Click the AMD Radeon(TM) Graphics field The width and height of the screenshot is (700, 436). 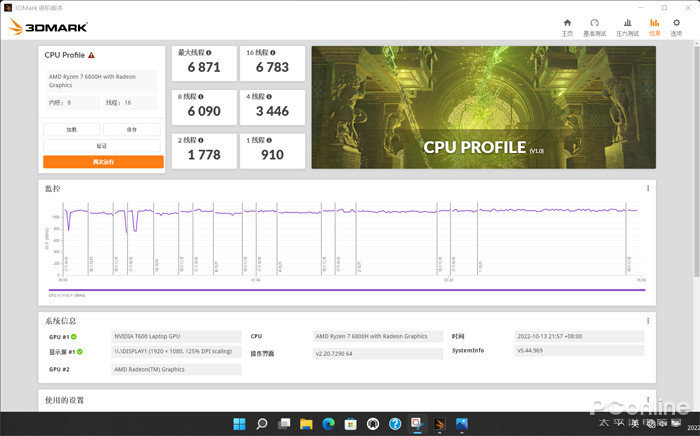coord(176,370)
